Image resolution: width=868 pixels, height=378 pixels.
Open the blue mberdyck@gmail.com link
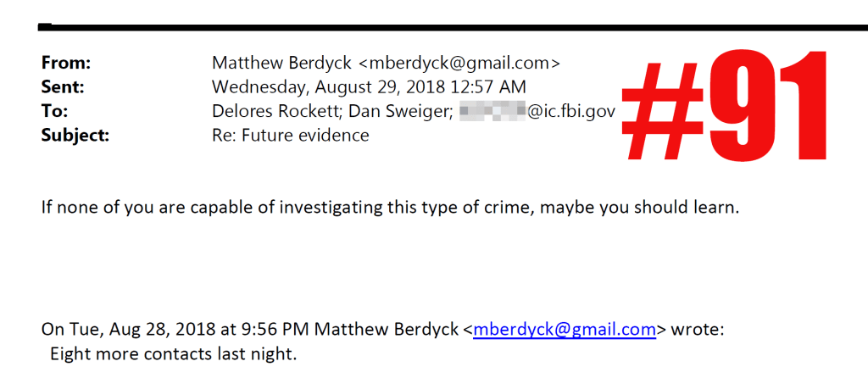(565, 329)
